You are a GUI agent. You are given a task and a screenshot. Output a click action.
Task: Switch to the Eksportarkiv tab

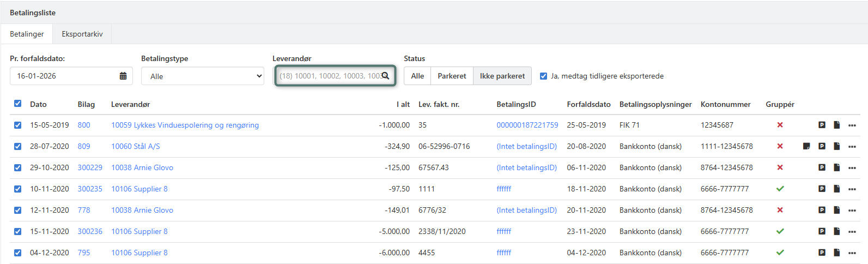coord(82,34)
